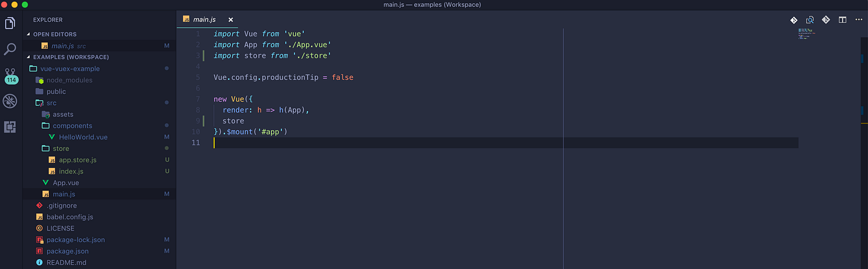The height and width of the screenshot is (269, 868).
Task: Open the Explorer view in activity bar
Action: pyautogui.click(x=10, y=23)
